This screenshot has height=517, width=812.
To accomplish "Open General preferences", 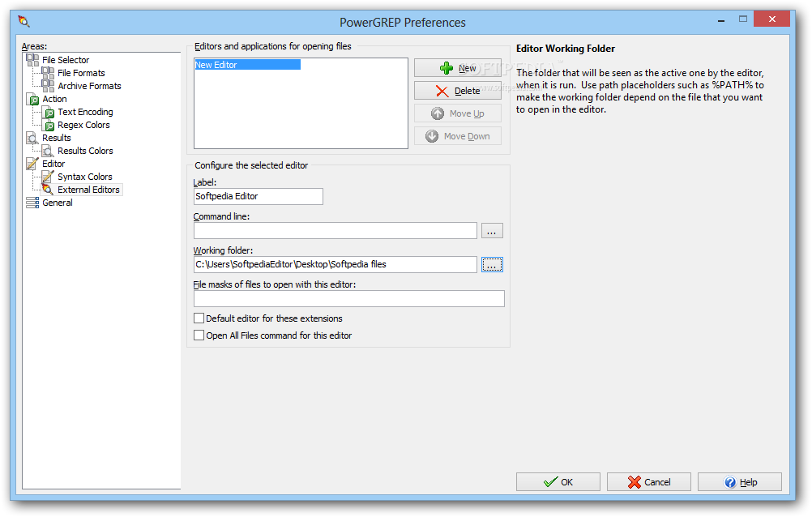I will click(x=58, y=202).
